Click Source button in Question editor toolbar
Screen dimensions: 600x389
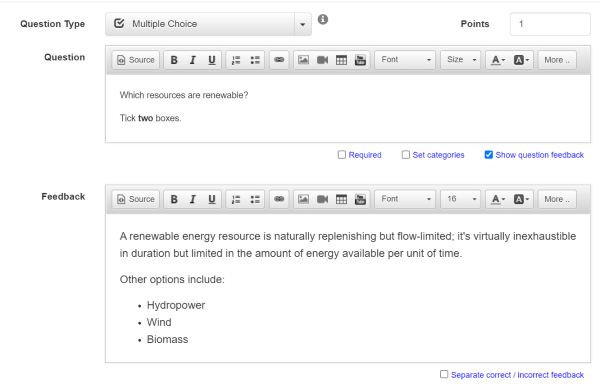(136, 60)
